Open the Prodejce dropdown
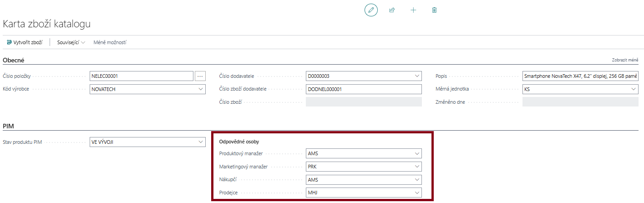 (x=417, y=193)
